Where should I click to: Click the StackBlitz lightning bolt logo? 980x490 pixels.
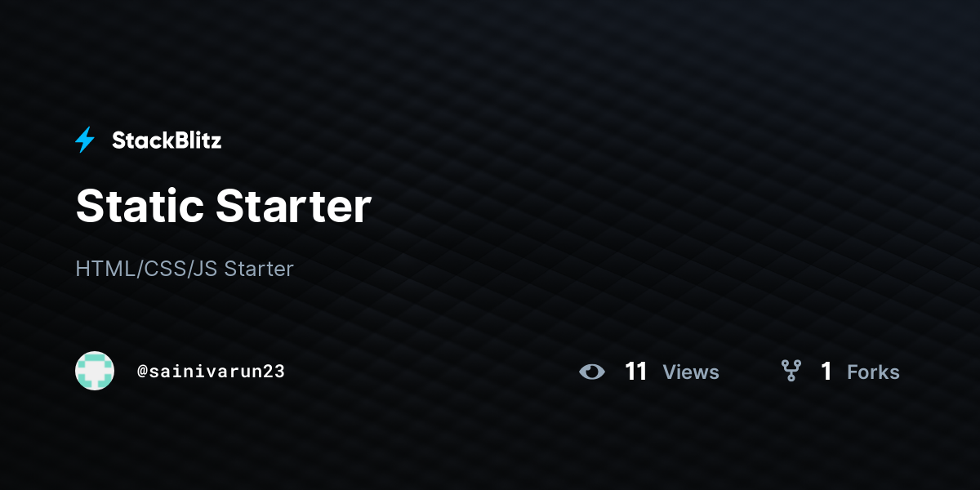[85, 140]
